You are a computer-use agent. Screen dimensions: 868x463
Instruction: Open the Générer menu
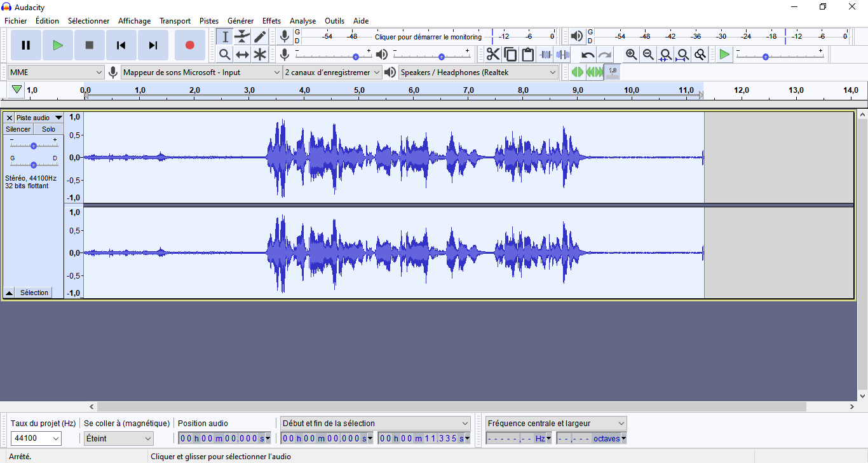(x=241, y=21)
